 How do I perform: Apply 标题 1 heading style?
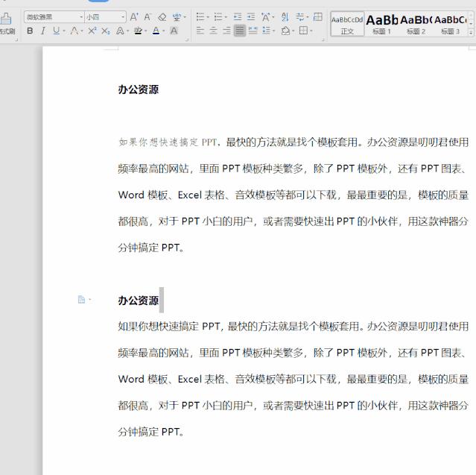pos(382,24)
